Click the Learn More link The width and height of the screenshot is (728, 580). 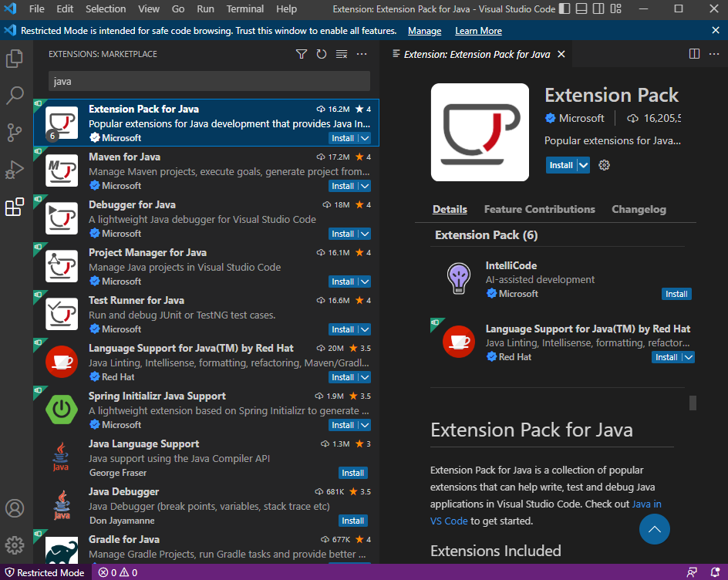(x=478, y=31)
